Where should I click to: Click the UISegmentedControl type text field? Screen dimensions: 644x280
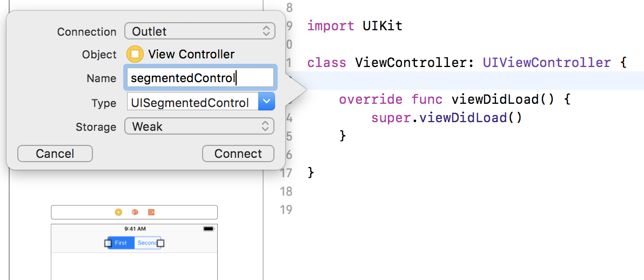pyautogui.click(x=193, y=102)
